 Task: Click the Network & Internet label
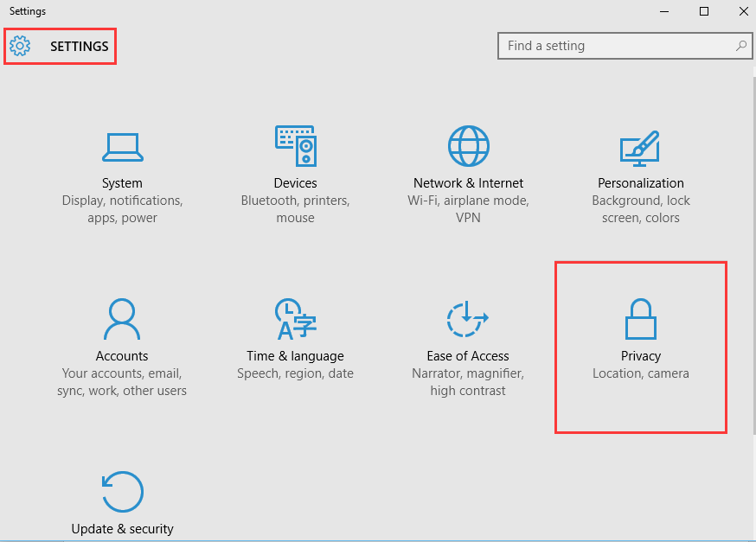[x=468, y=183]
